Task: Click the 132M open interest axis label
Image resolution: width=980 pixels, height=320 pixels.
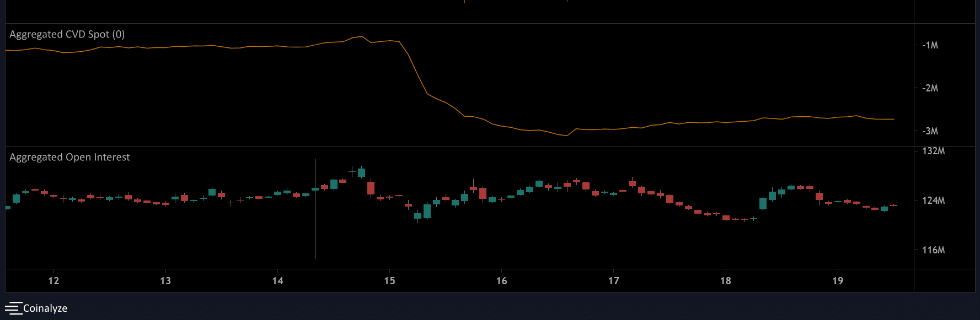Action: tap(933, 151)
